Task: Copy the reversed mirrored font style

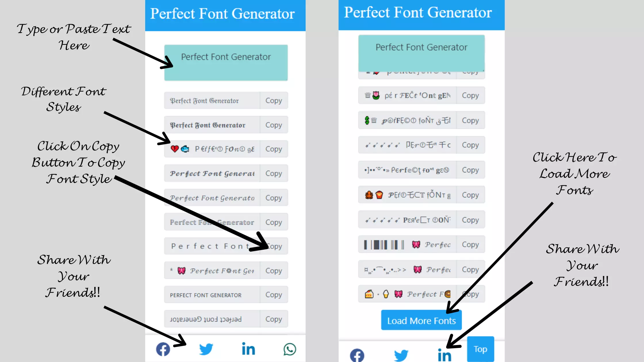Action: 273,319
